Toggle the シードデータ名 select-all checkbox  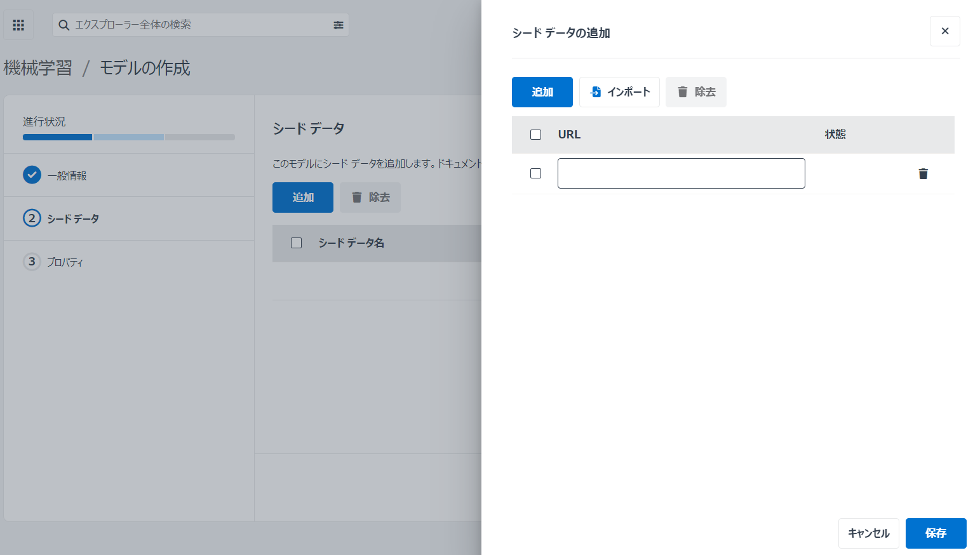click(x=296, y=243)
